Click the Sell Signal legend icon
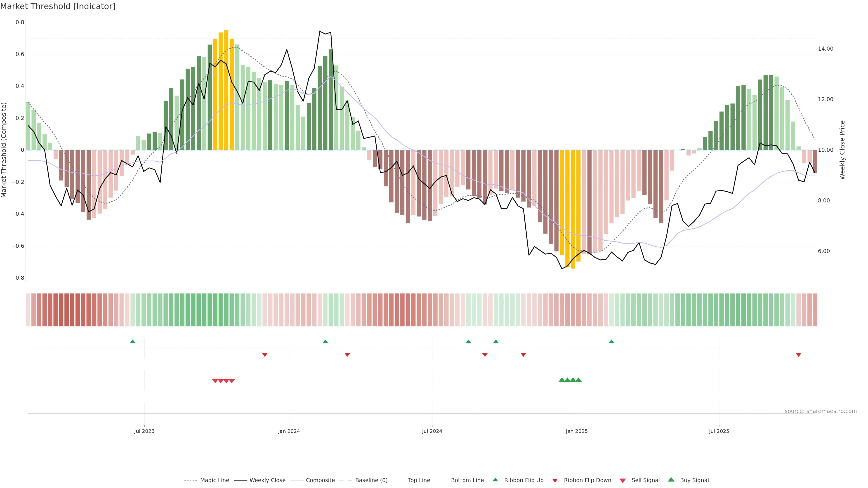868x488 pixels. [x=622, y=481]
